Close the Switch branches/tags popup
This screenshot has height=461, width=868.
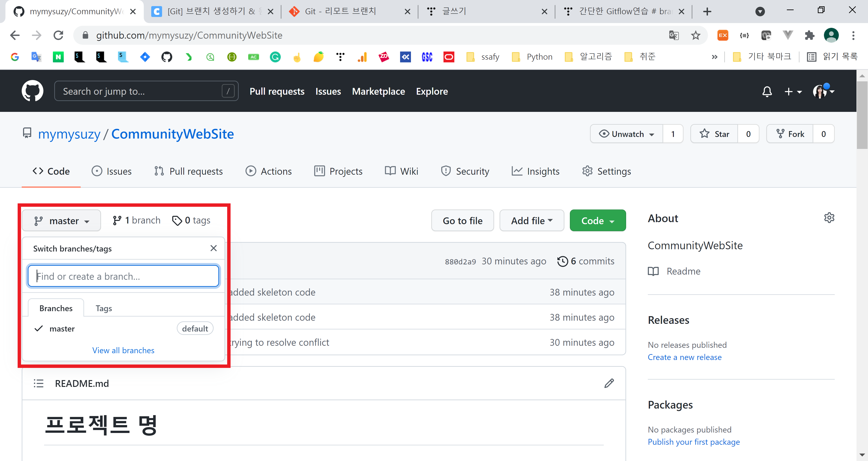point(213,248)
